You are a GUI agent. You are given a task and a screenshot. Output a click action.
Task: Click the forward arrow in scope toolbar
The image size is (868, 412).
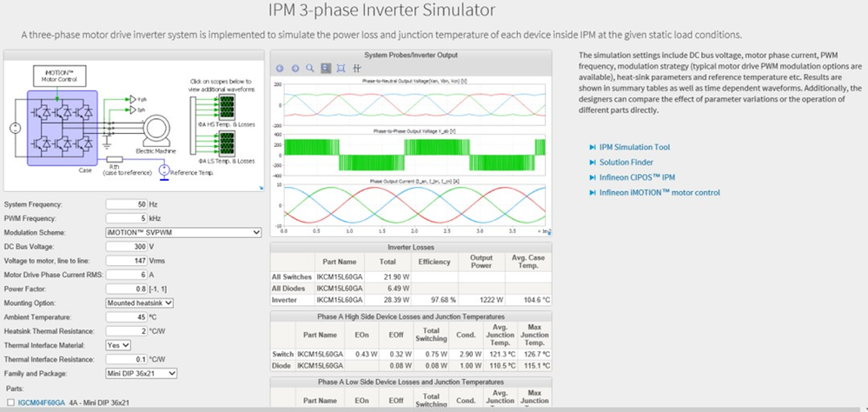pos(295,68)
